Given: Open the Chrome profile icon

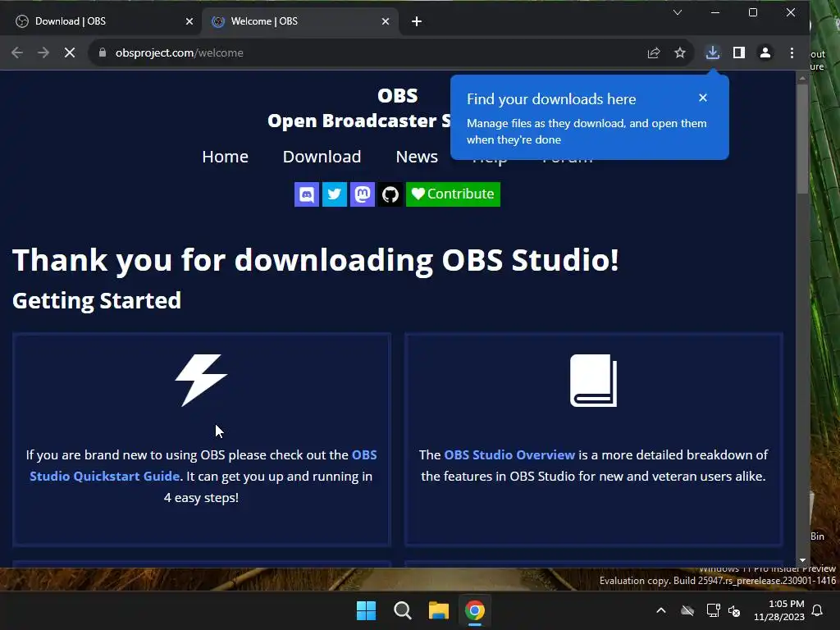Looking at the screenshot, I should [x=765, y=52].
